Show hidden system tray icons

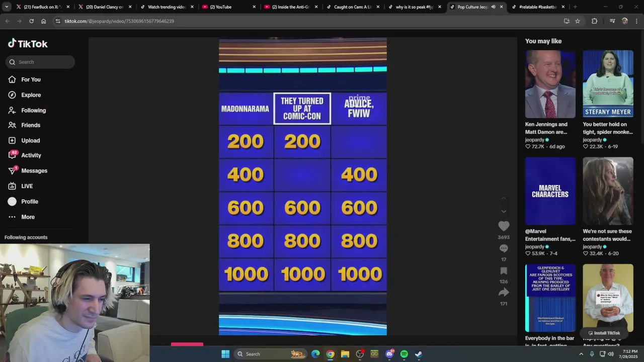(x=581, y=354)
